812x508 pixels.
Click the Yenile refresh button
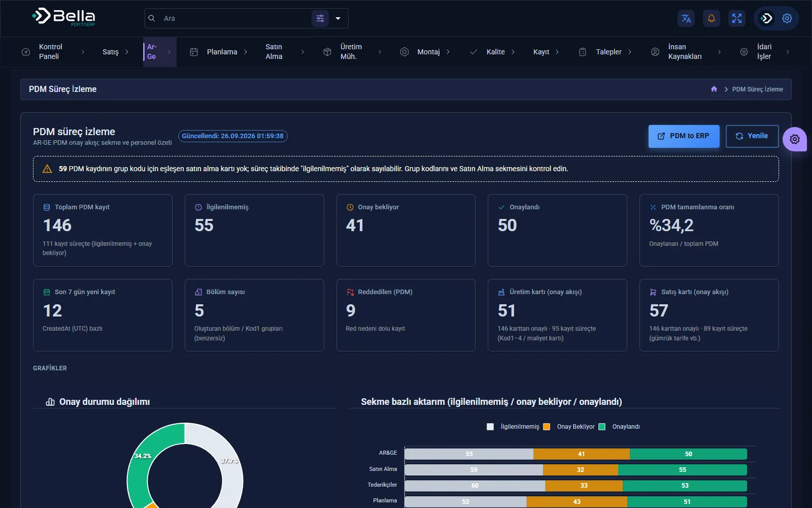[x=752, y=136]
